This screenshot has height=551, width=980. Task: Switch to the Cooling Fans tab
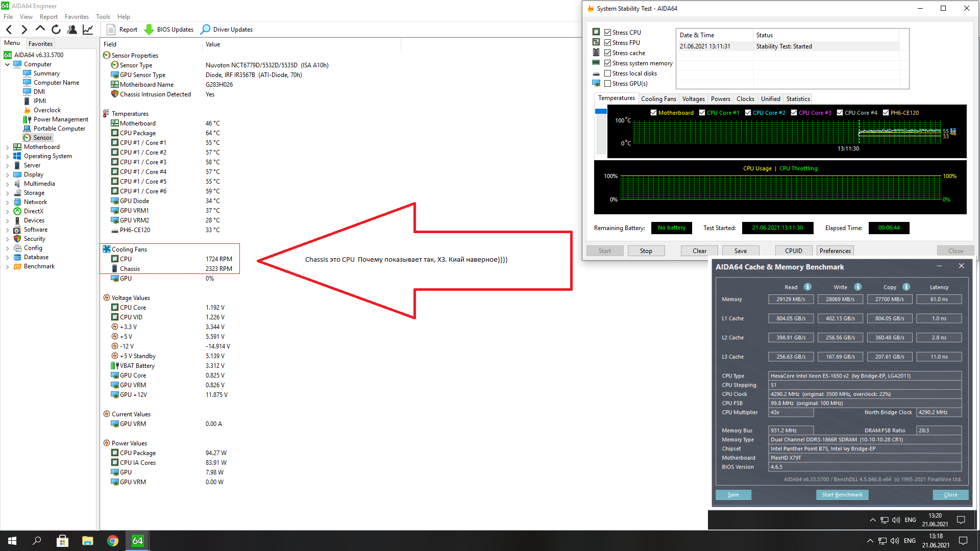[x=658, y=99]
